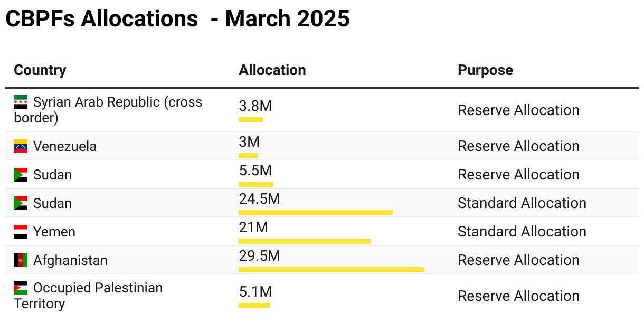The width and height of the screenshot is (644, 322).
Task: Click the 5.1M allocation value
Action: click(x=255, y=292)
